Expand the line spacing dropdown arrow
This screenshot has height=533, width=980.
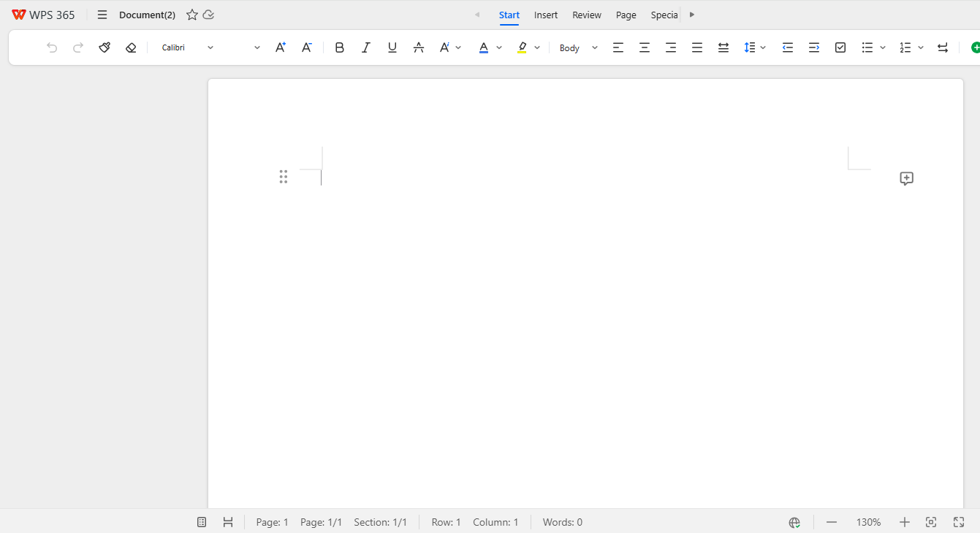(763, 47)
